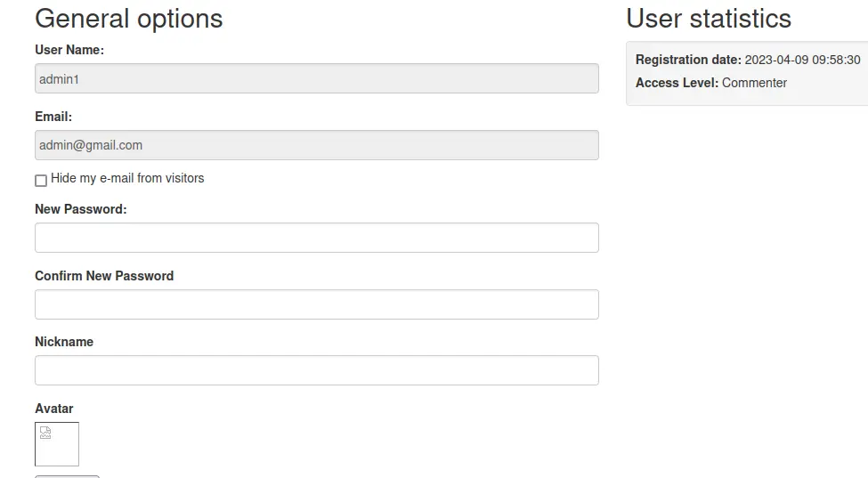Tick the Hide my e-mail checkbox
The image size is (868, 478).
tap(41, 181)
